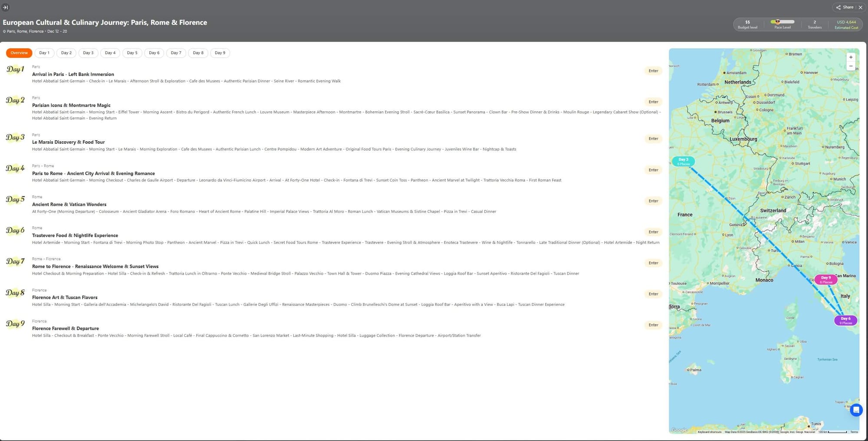Adjust the Pace Level slider
Viewport: 868px width, 441px height.
pyautogui.click(x=783, y=22)
